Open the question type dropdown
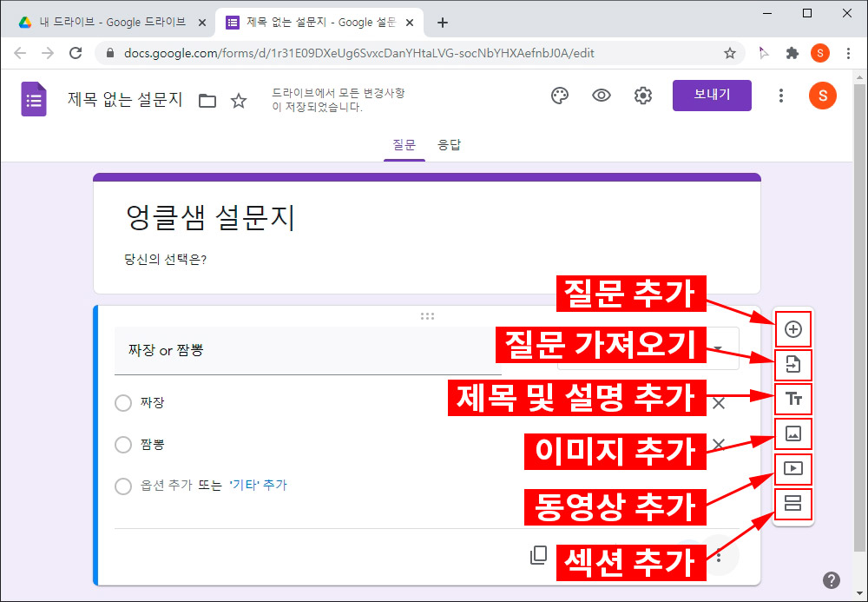The width and height of the screenshot is (868, 602). [x=717, y=347]
